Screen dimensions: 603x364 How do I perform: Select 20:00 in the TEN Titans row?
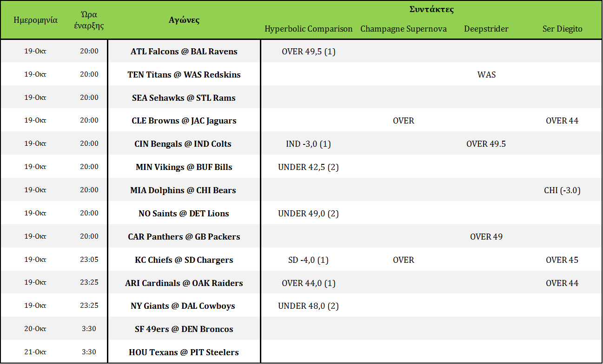click(89, 74)
